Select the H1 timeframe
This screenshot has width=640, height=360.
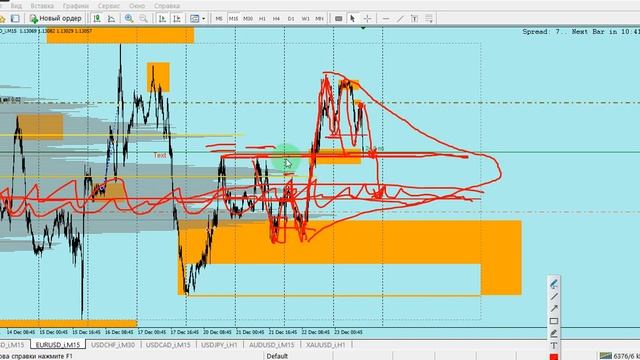point(262,18)
